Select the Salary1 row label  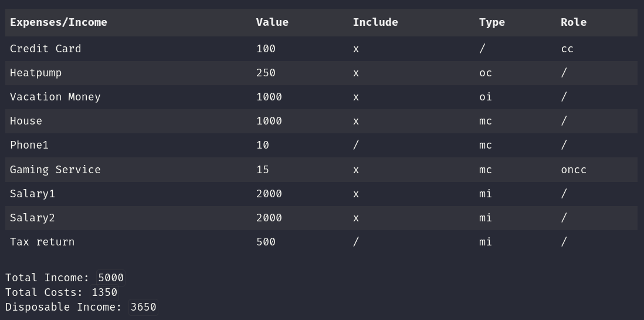tap(32, 194)
